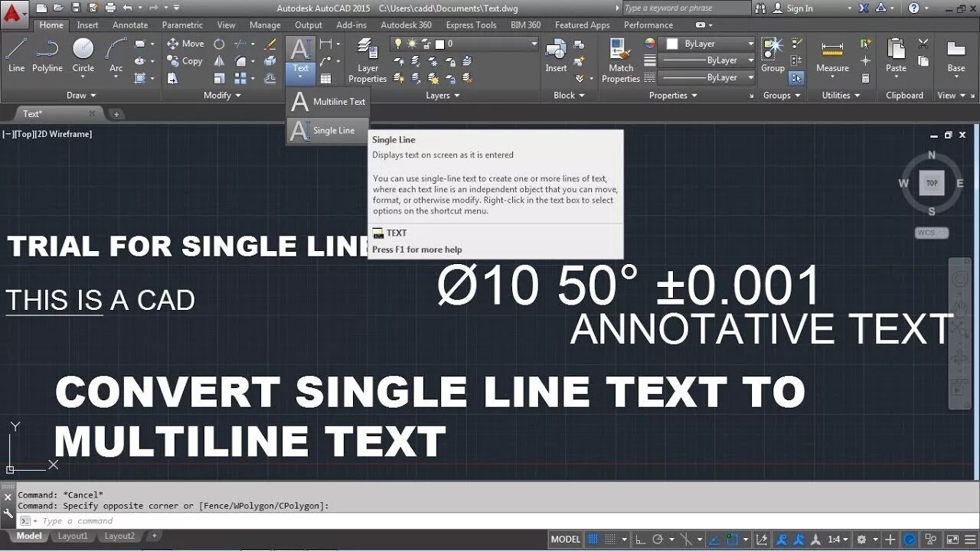Select the Mirror tool

coord(220,61)
